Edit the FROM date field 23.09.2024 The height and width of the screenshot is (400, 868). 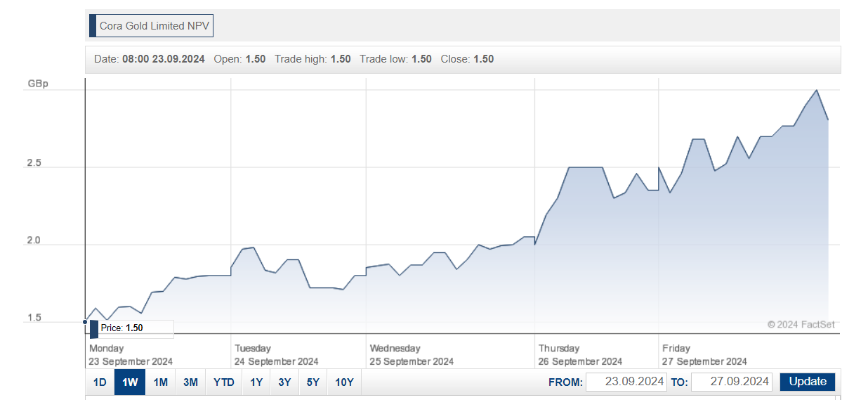coord(626,382)
